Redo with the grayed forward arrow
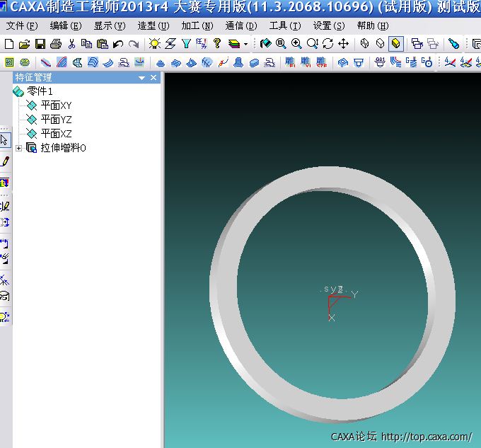Screen dimensions: 481x448 pos(134,44)
